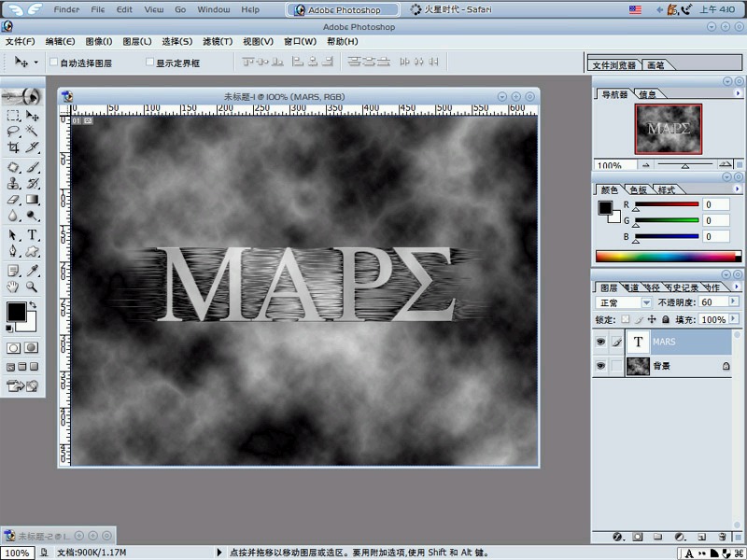Viewport: 747px width, 560px height.
Task: Hide the MARS text layer
Action: pyautogui.click(x=599, y=343)
